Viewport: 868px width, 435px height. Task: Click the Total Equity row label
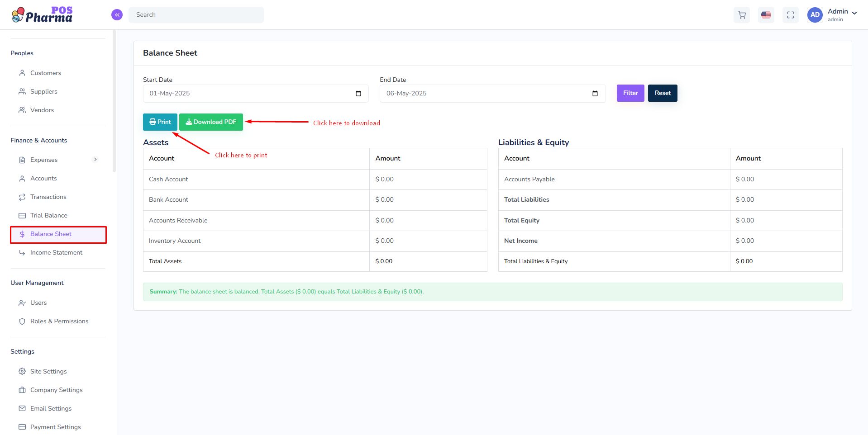[522, 220]
